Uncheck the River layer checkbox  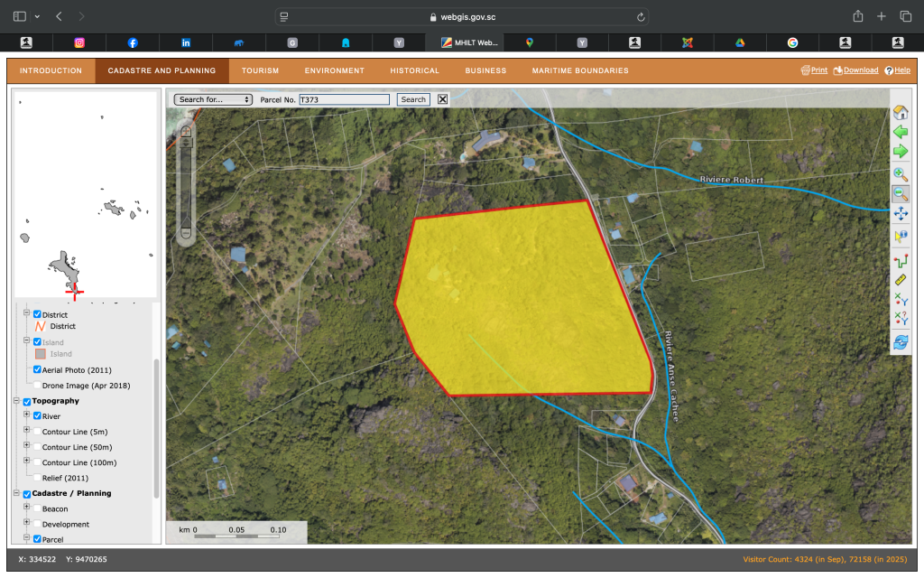pyautogui.click(x=37, y=416)
